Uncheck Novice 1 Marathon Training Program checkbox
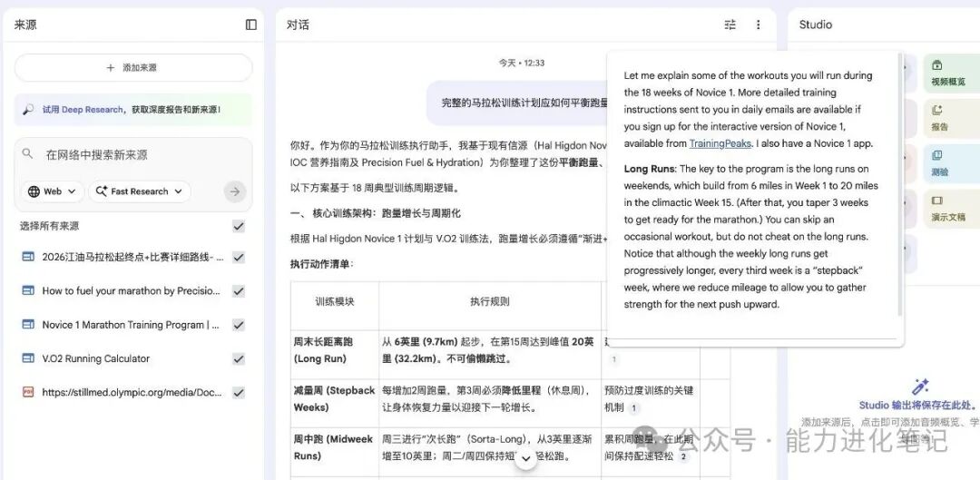Screen dimensions: 980x480 tap(238, 324)
